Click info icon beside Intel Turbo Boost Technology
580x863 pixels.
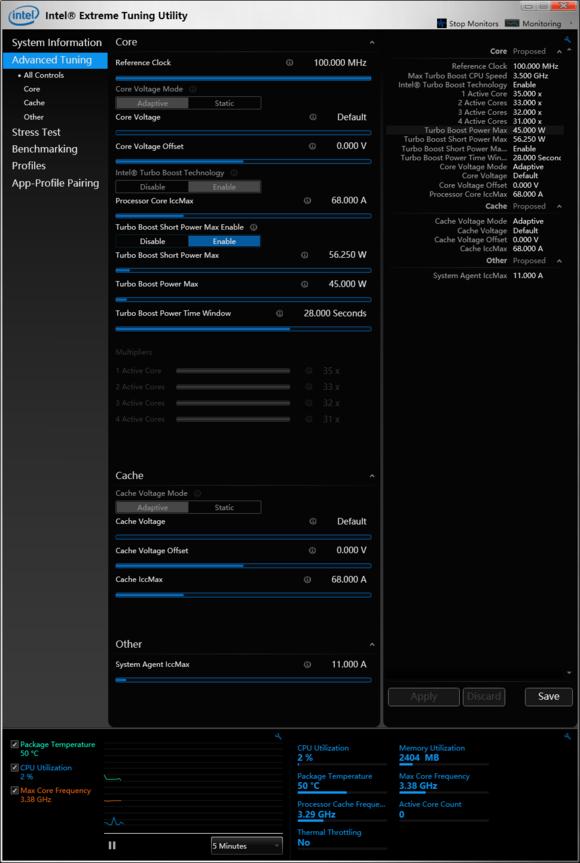pos(234,173)
